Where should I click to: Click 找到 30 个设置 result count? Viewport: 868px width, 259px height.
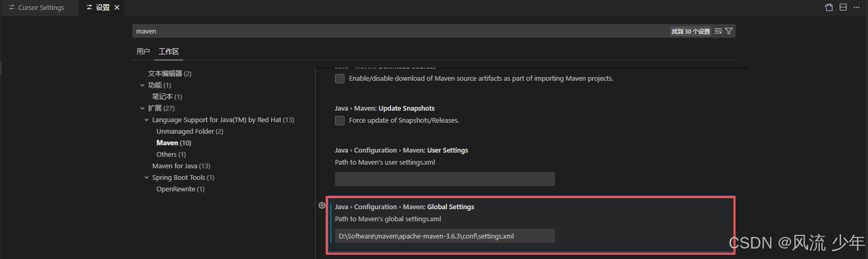coord(691,31)
